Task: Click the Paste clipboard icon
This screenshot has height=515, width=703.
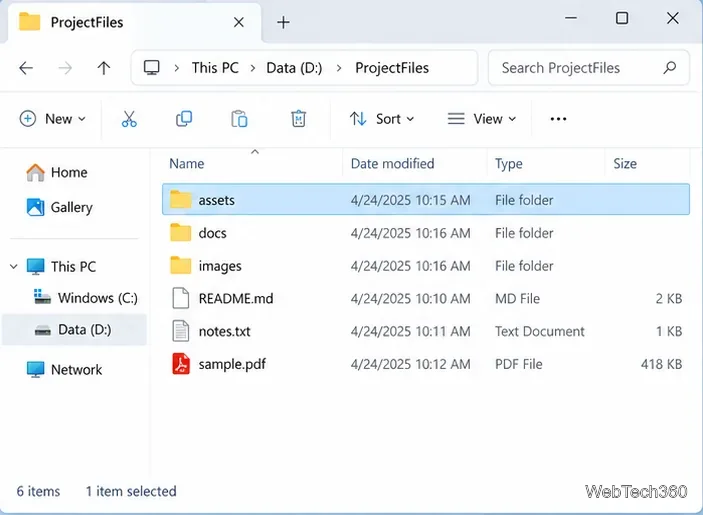Action: (239, 119)
